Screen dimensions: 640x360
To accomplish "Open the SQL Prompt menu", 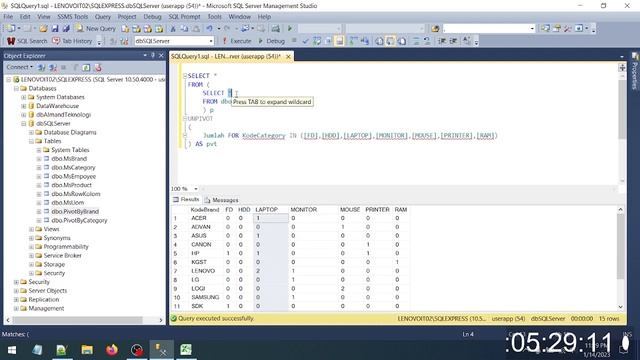I will 184,17.
